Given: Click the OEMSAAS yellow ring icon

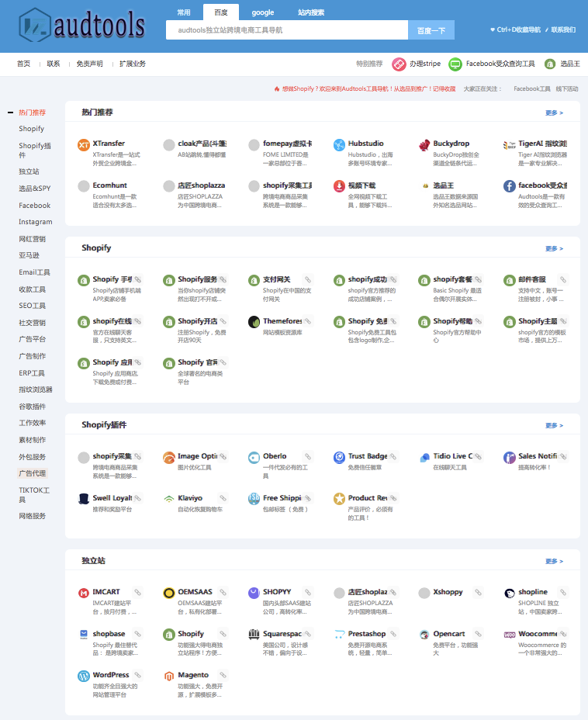Looking at the screenshot, I should click(169, 593).
